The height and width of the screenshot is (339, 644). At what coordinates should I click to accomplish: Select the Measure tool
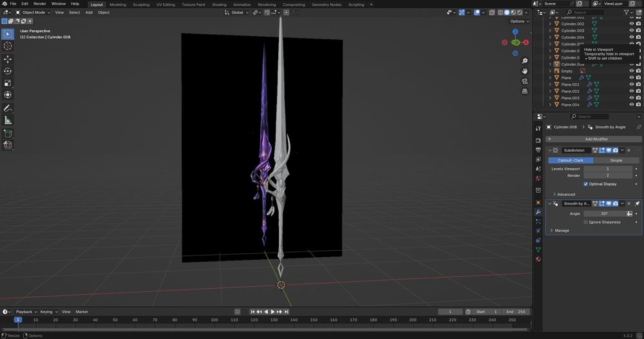tap(8, 121)
